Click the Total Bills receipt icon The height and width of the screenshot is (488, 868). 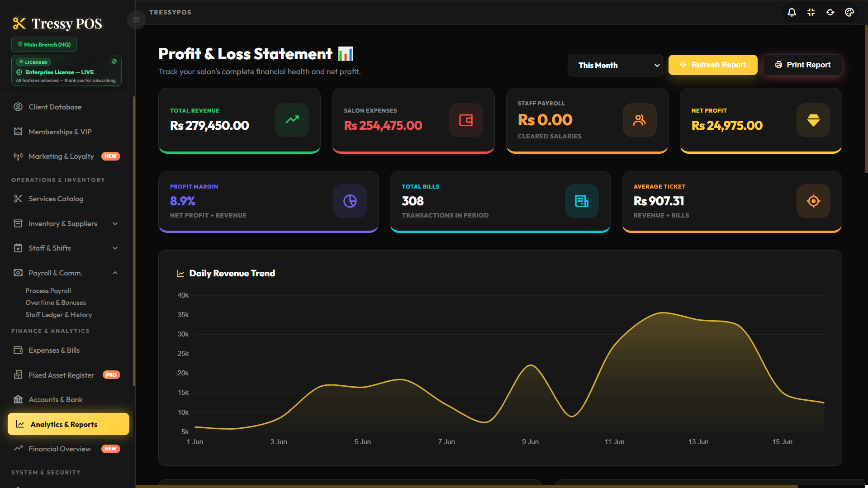tap(582, 201)
